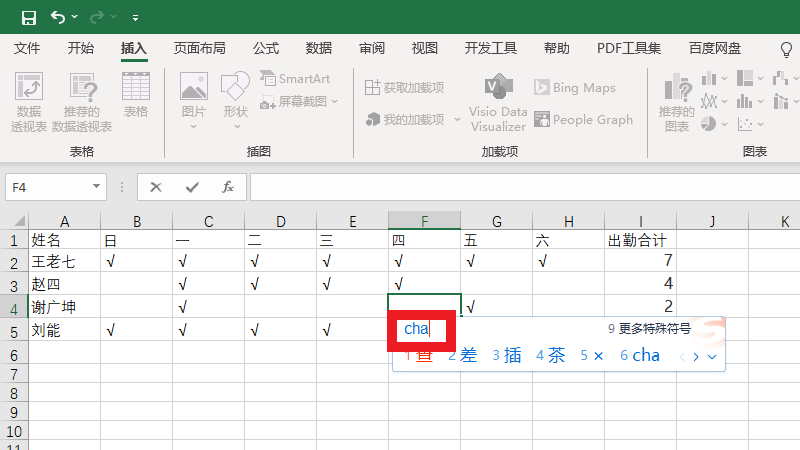Switch to the 公式 ribbon tab
This screenshot has height=450, width=800.
[x=266, y=48]
